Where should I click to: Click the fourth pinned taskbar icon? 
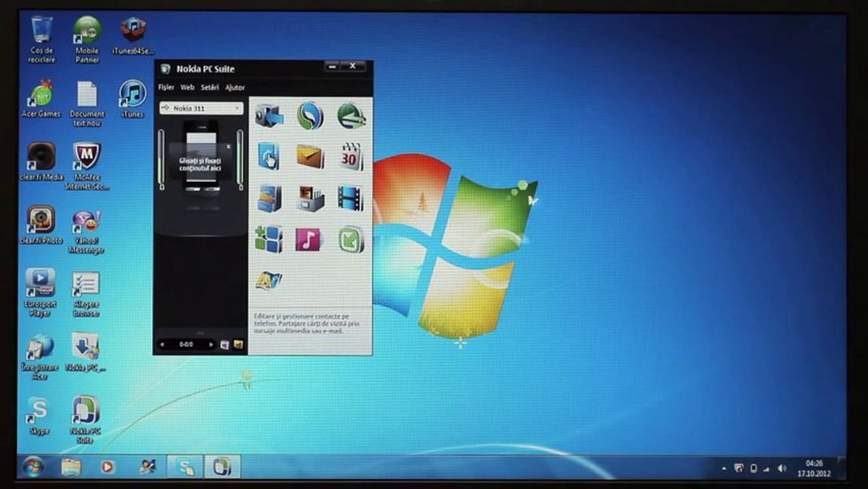point(147,467)
